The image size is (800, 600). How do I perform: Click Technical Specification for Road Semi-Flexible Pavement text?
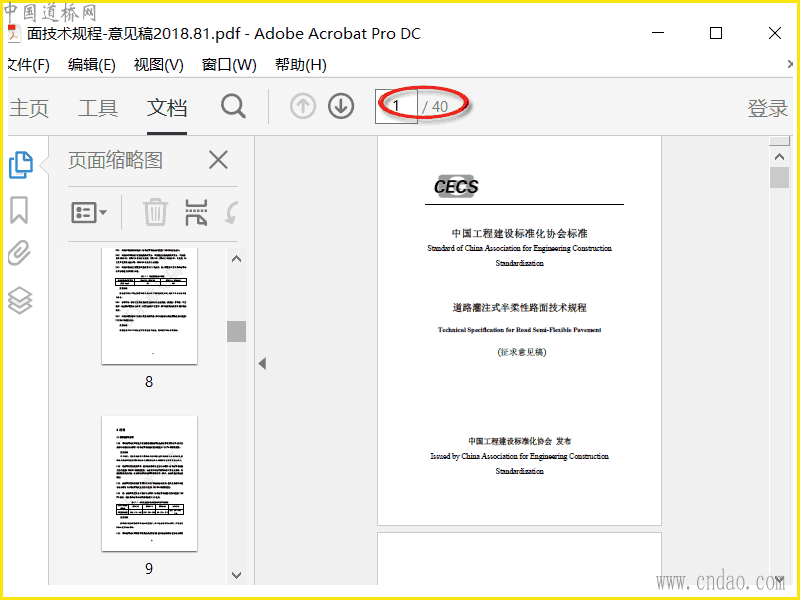pos(519,330)
